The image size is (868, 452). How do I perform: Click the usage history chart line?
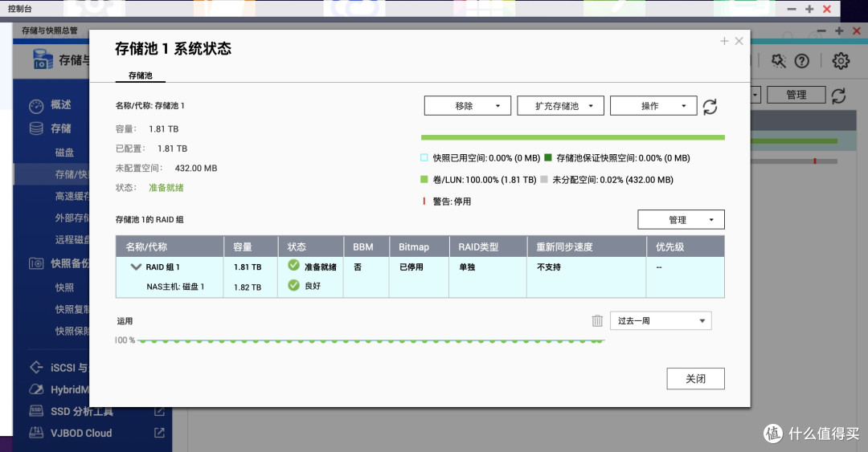pos(371,340)
